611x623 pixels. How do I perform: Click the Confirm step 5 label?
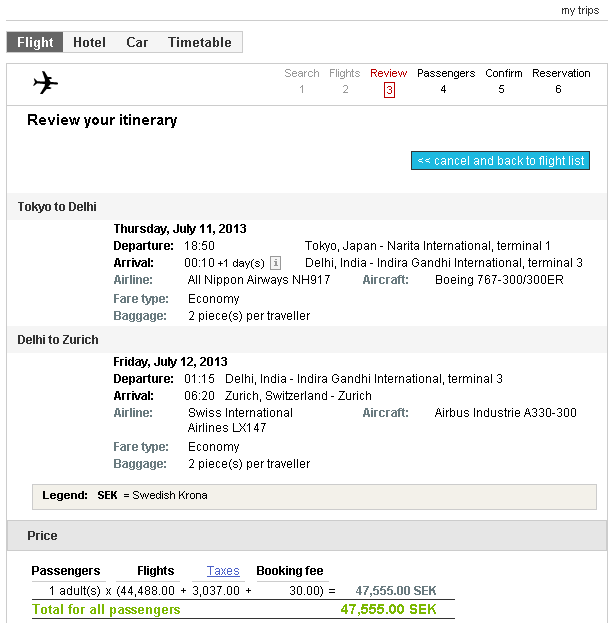click(x=503, y=74)
